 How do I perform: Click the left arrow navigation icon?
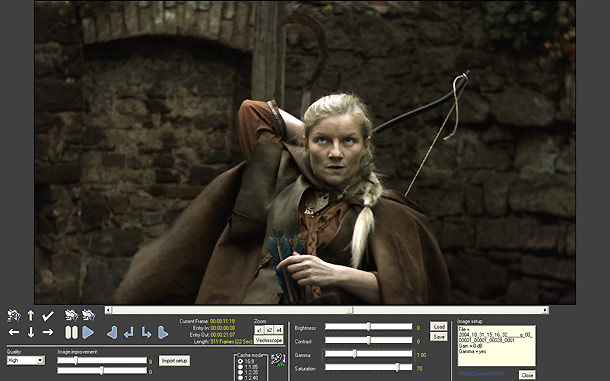(x=14, y=332)
